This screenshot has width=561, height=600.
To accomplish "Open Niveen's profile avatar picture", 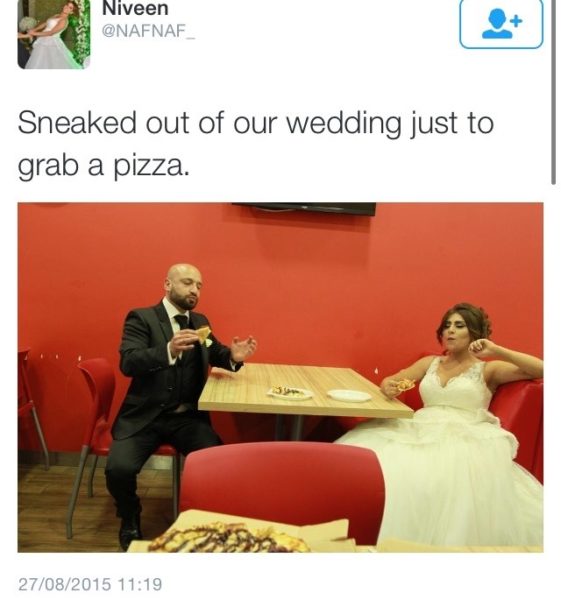I will 54,34.
